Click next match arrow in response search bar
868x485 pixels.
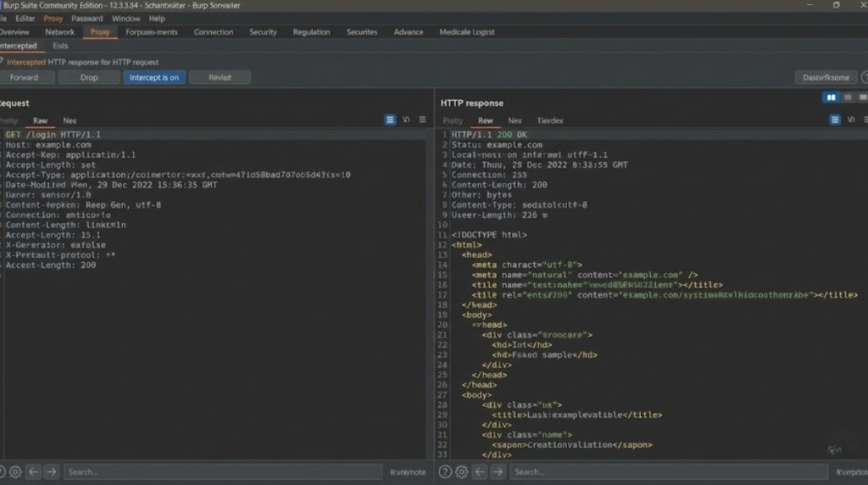point(498,471)
